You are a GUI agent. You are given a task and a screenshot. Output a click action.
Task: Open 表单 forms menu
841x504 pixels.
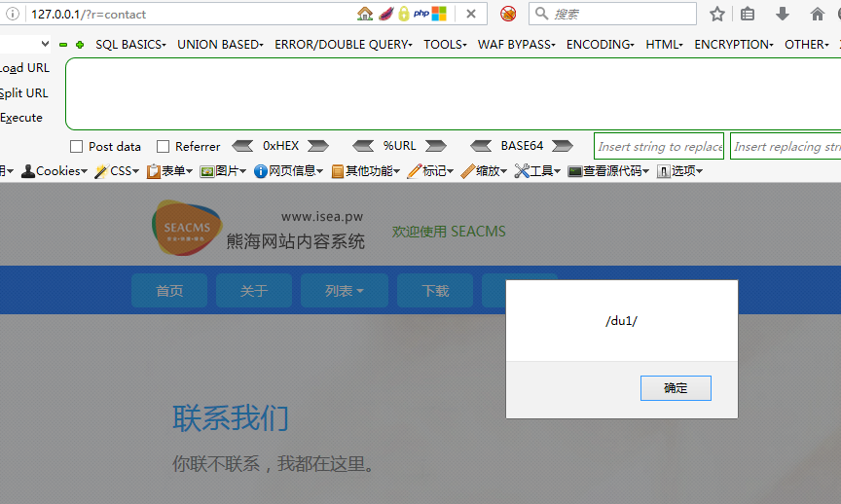pos(169,171)
